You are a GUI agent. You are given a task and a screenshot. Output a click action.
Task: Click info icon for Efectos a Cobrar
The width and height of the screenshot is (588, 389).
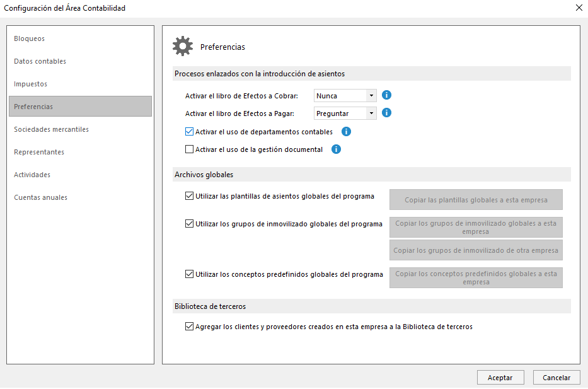coord(386,95)
